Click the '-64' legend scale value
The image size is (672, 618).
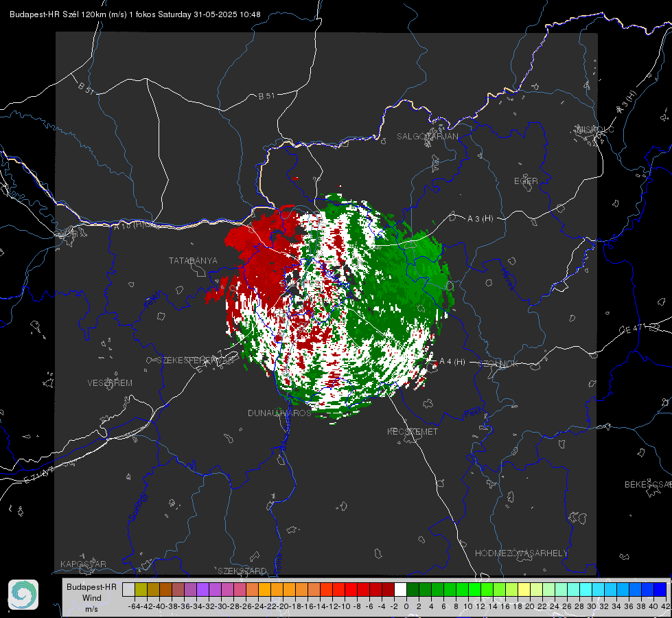(x=134, y=606)
